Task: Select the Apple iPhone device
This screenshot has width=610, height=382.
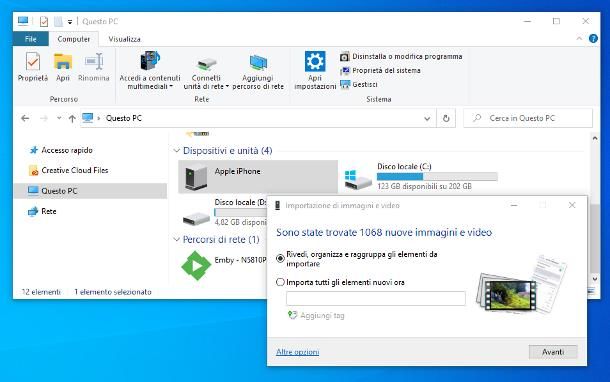Action: (x=258, y=177)
